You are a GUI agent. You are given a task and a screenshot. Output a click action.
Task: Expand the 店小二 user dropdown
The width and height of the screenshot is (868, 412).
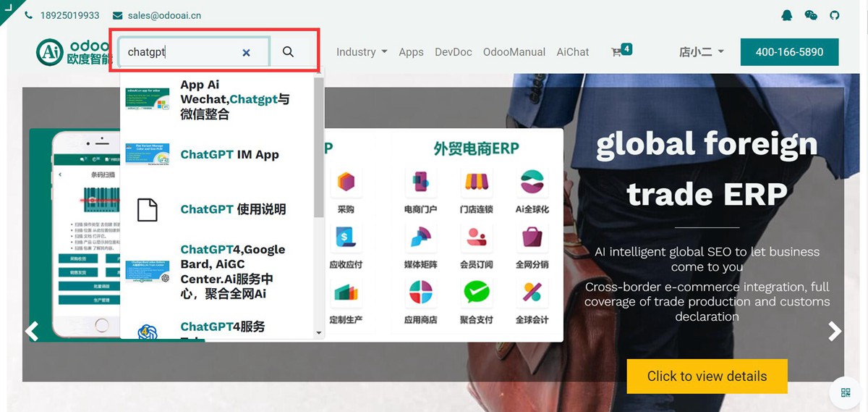tap(702, 52)
